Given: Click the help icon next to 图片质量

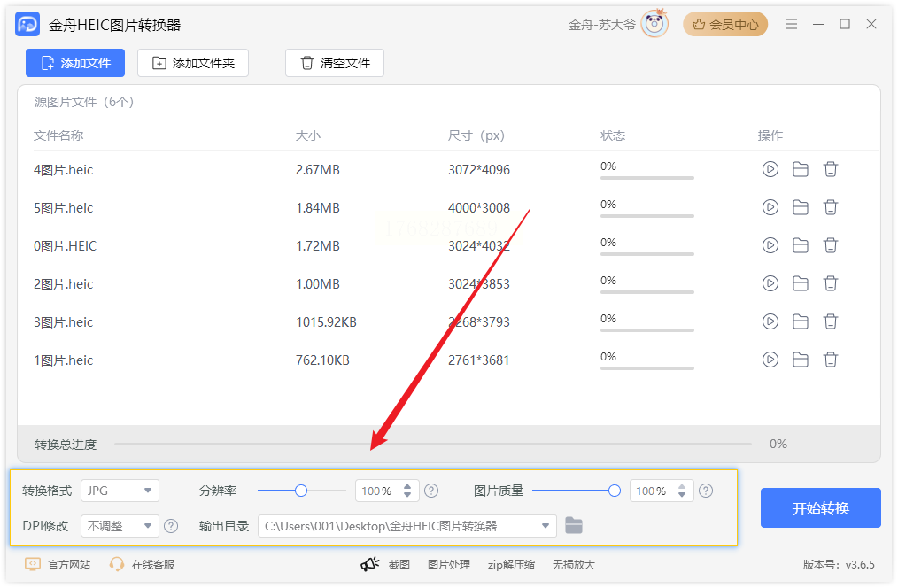Looking at the screenshot, I should pos(706,491).
